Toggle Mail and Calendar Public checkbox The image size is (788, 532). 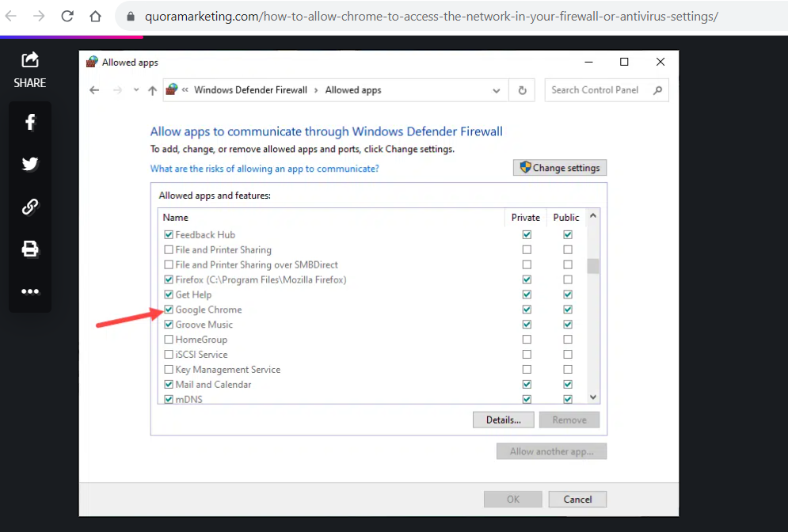(x=568, y=384)
